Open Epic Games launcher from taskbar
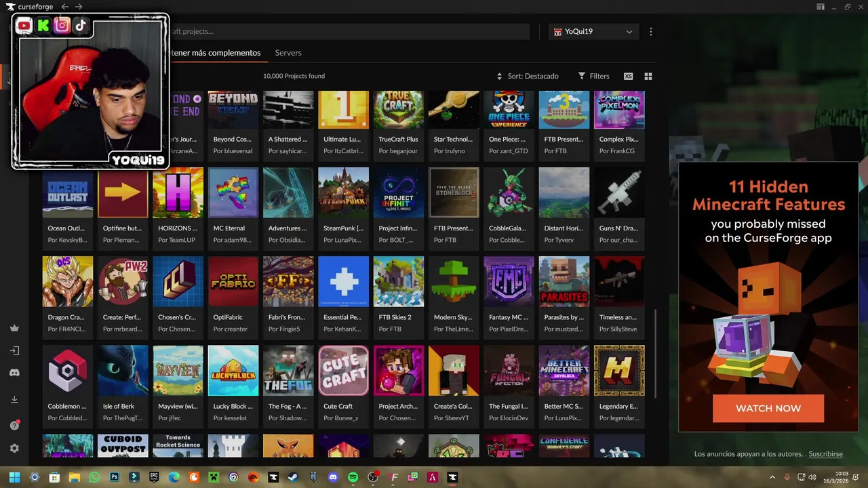 [x=154, y=477]
